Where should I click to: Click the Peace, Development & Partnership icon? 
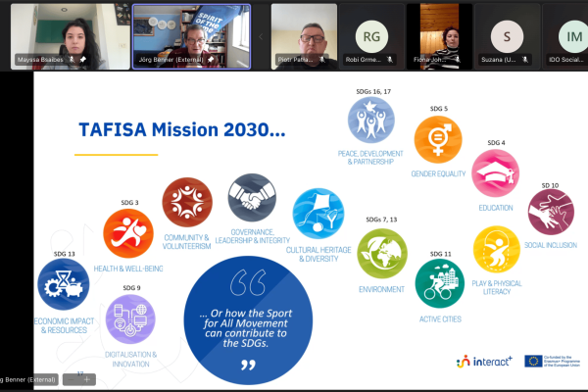click(x=370, y=121)
